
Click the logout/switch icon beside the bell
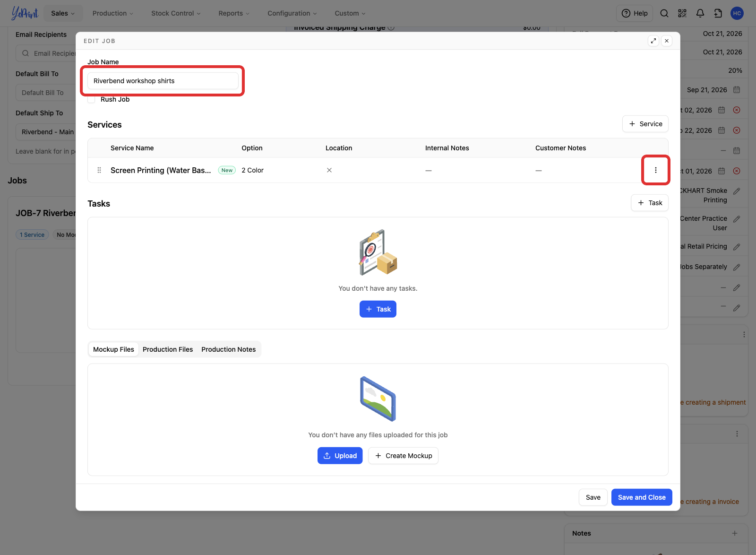[x=718, y=13]
